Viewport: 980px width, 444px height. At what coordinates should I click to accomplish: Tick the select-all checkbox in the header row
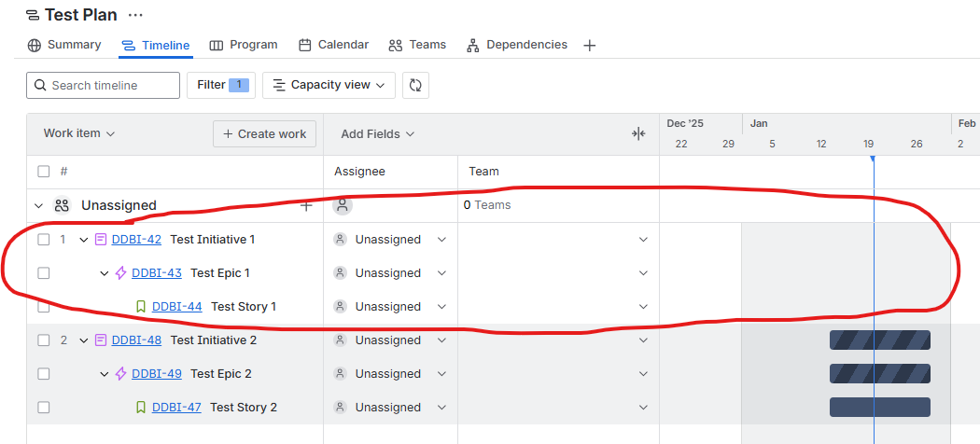43,171
